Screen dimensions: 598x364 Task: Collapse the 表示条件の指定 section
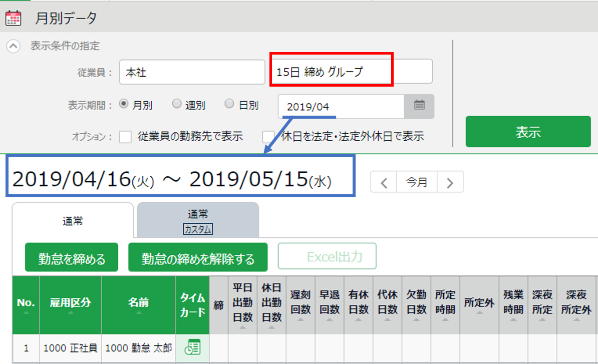click(14, 46)
